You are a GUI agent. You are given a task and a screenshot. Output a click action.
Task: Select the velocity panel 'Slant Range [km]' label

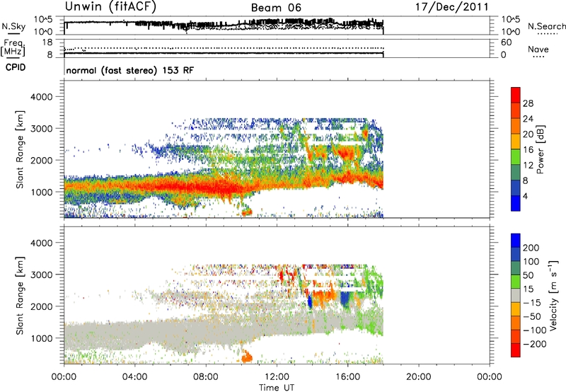point(20,296)
